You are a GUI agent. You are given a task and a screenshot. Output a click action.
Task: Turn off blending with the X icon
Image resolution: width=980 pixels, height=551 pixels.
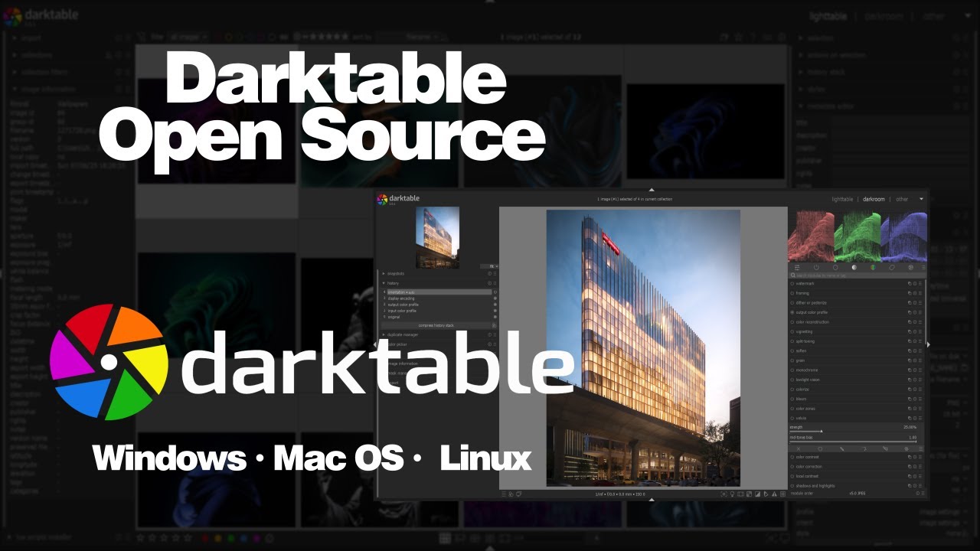click(x=799, y=449)
